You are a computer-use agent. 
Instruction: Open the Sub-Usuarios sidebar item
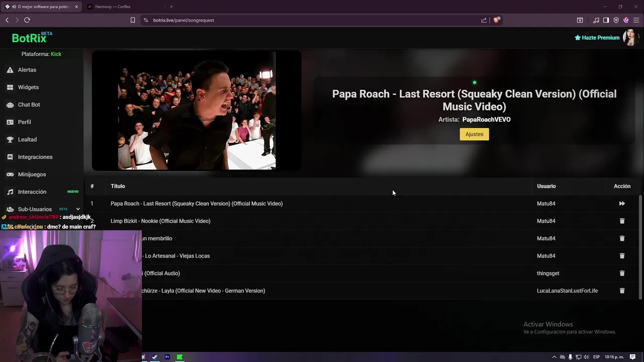click(35, 209)
